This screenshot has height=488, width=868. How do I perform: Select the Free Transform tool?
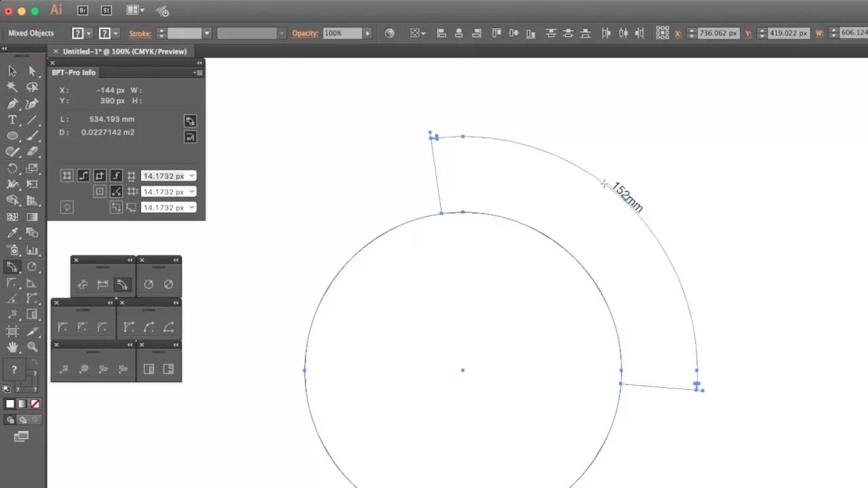32,184
